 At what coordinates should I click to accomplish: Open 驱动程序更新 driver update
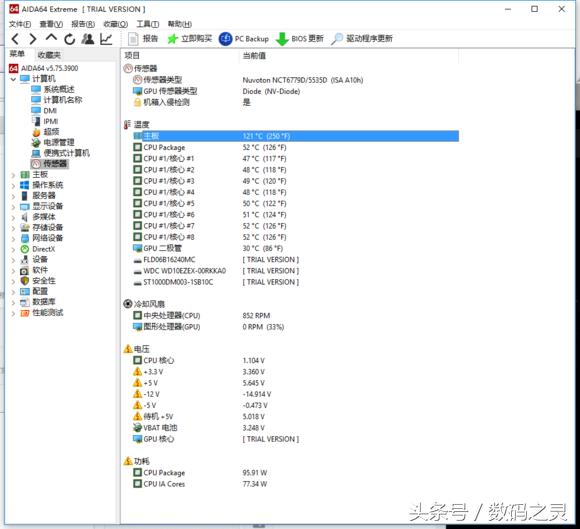pyautogui.click(x=362, y=38)
